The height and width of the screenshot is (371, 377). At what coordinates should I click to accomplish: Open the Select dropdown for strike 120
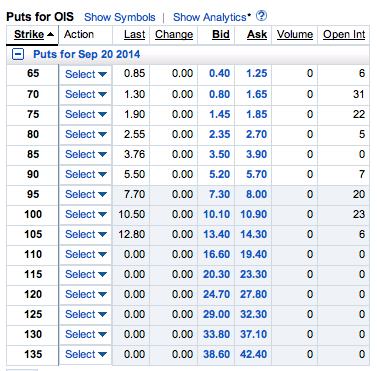click(x=86, y=294)
